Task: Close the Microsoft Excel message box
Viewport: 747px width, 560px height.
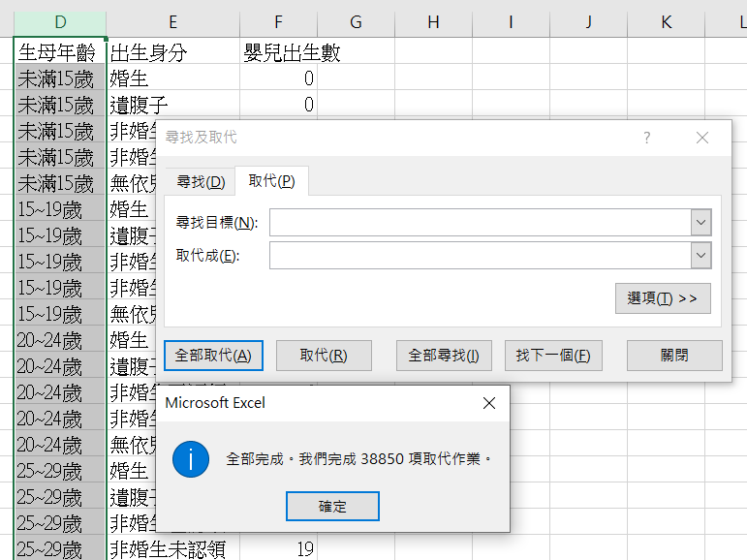Action: click(489, 402)
